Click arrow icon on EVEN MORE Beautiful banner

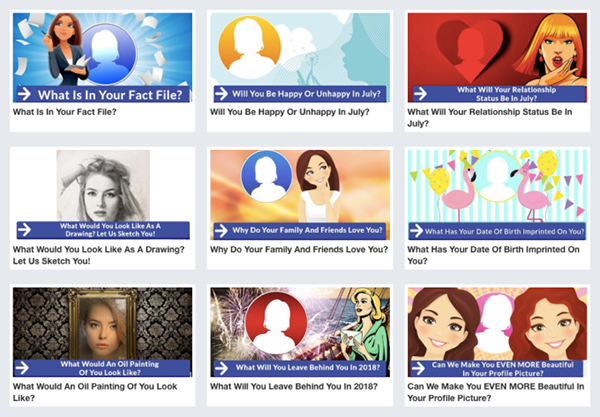[418, 368]
